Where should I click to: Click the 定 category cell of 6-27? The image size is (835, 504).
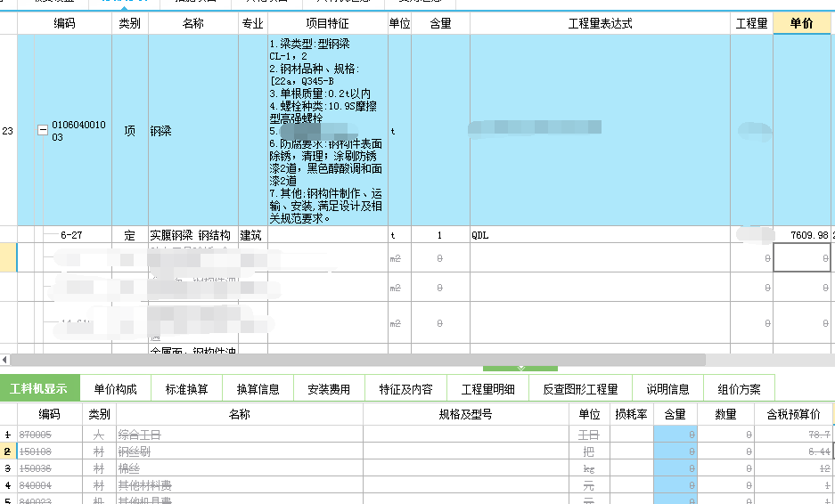click(x=129, y=235)
